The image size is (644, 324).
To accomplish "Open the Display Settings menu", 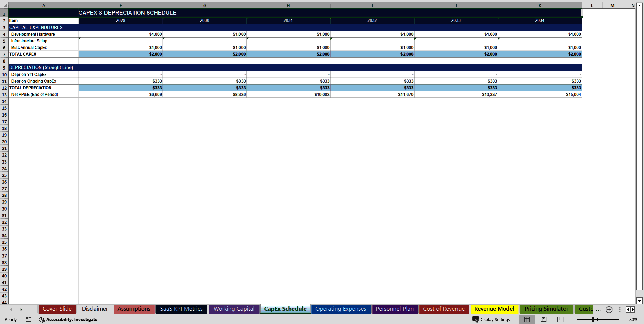I will click(x=491, y=319).
